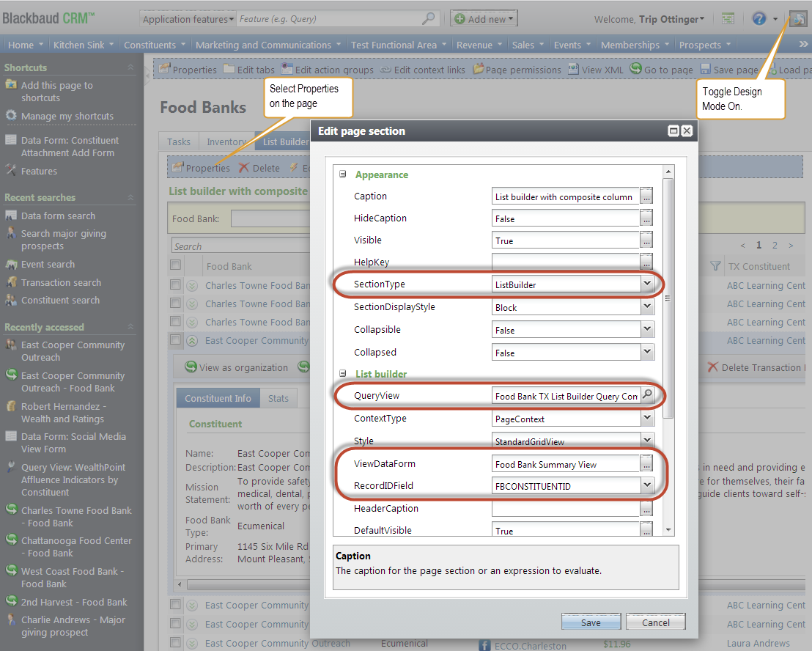Check the third Charles Towne Food Bank row
812x651 pixels.
(x=176, y=322)
